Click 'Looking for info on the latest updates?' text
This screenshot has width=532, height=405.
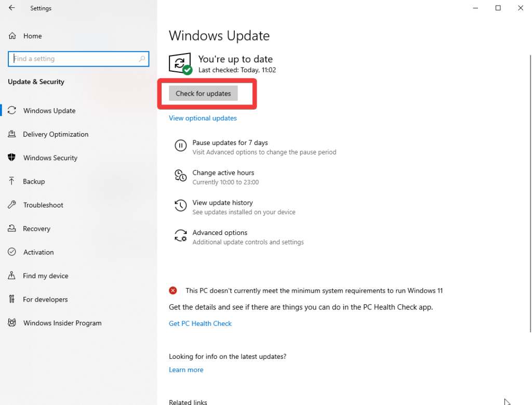228,357
